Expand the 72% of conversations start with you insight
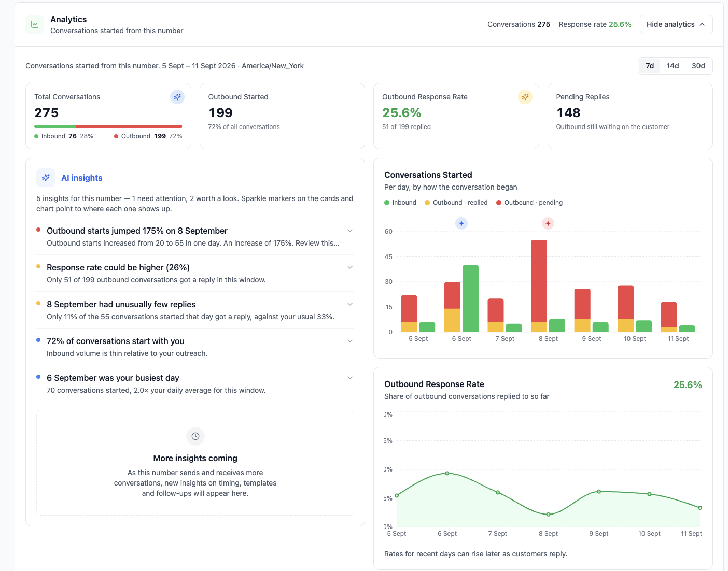The height and width of the screenshot is (571, 728). (350, 341)
